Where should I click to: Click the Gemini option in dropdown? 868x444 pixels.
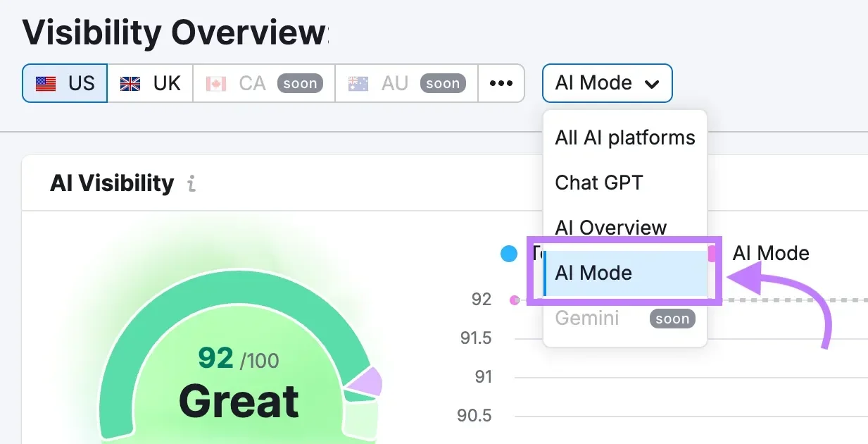tap(587, 319)
